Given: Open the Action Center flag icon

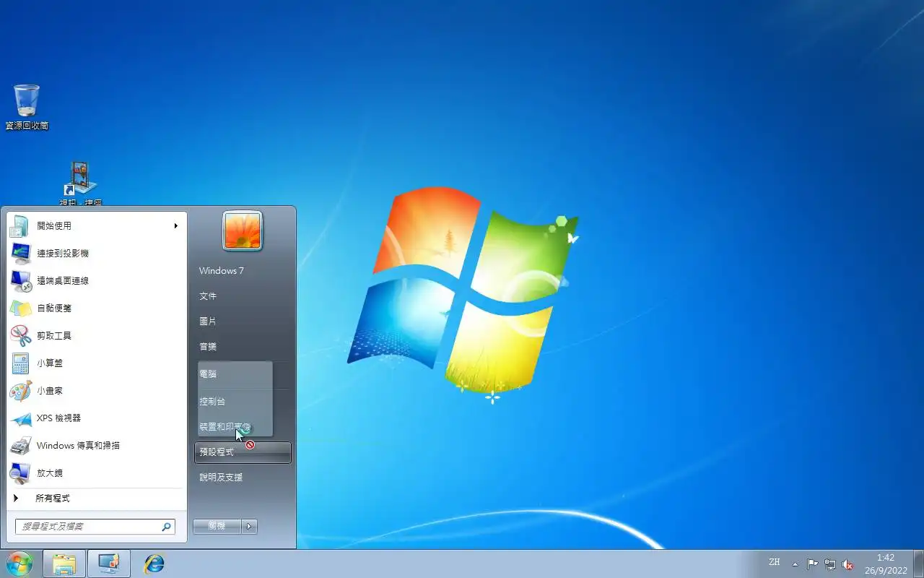Looking at the screenshot, I should click(x=812, y=564).
